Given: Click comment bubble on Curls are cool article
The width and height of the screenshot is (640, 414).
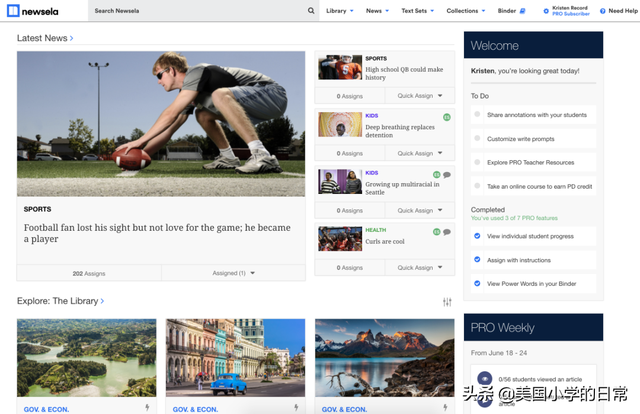Looking at the screenshot, I should [x=447, y=232].
